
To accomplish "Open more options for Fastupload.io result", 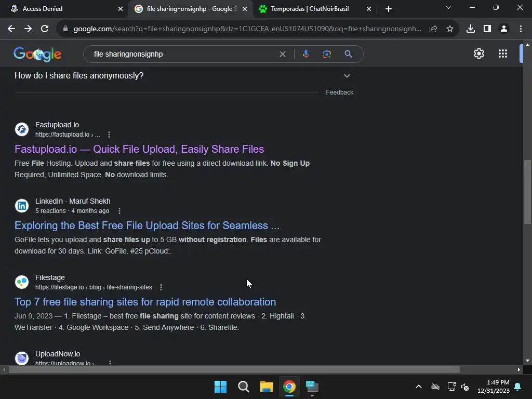I will pos(109,135).
